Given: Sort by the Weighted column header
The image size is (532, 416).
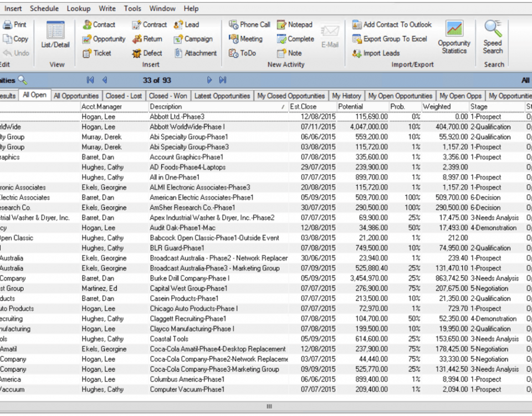Looking at the screenshot, I should pyautogui.click(x=445, y=106).
